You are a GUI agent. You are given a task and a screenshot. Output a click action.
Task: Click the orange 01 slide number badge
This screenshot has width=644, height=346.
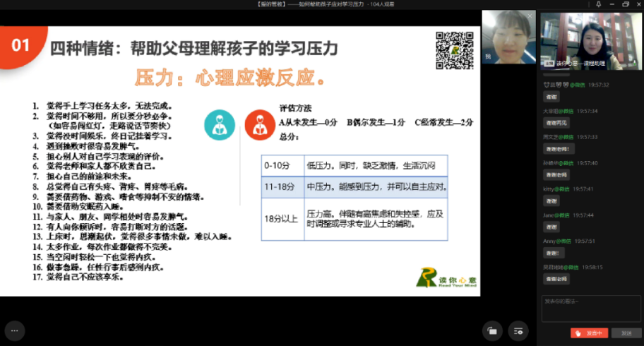pos(21,45)
